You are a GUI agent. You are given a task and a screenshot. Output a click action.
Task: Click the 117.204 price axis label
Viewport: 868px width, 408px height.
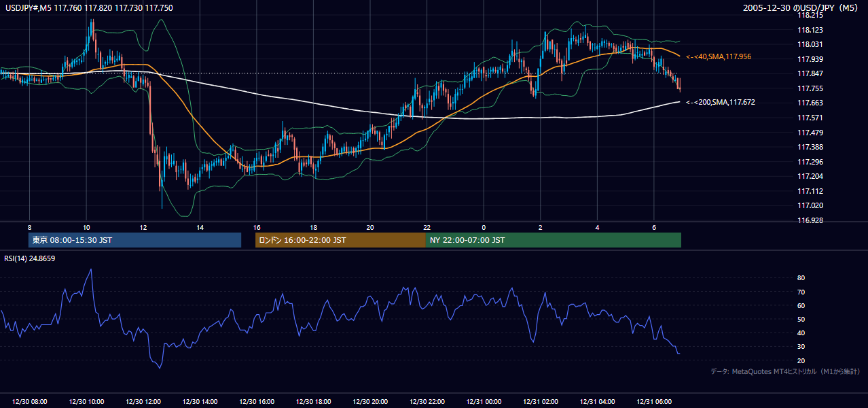pyautogui.click(x=810, y=176)
